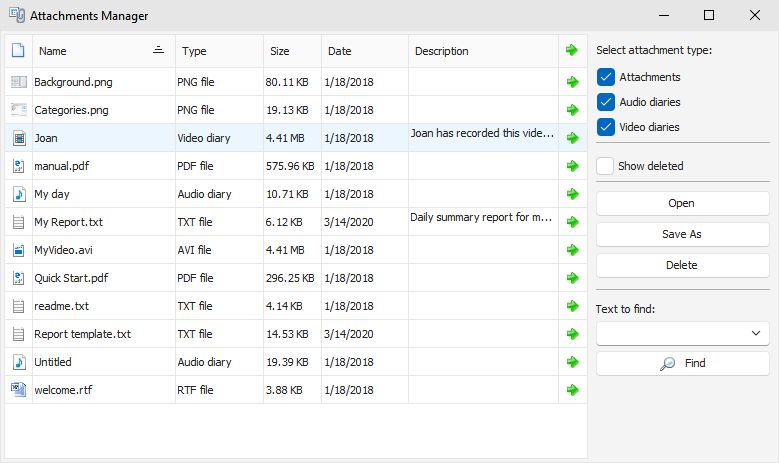Click the Attachments Manager title bar icon
The height and width of the screenshot is (463, 779).
[x=16, y=15]
